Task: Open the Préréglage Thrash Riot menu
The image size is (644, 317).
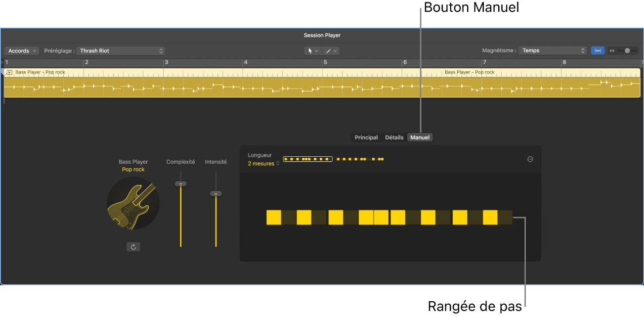Action: [x=121, y=51]
